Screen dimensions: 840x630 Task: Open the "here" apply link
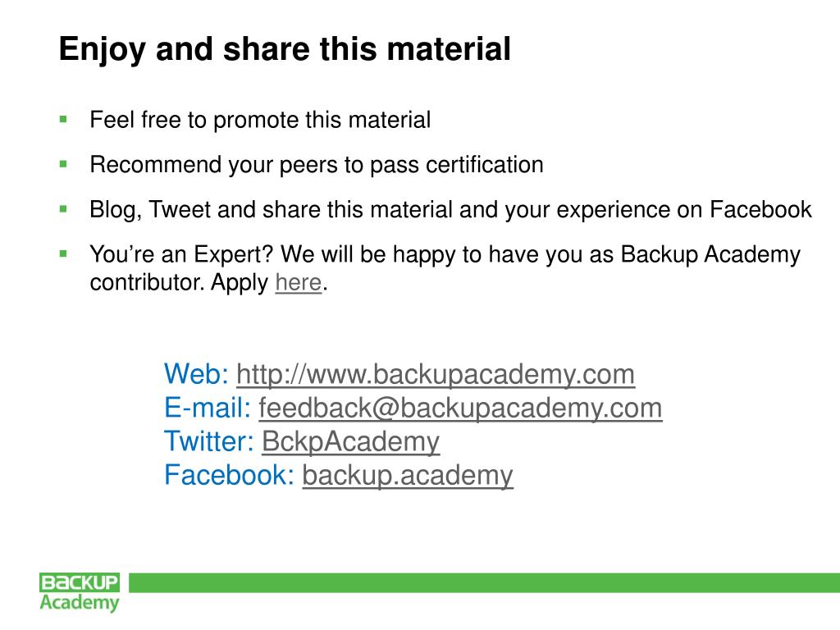tap(299, 282)
